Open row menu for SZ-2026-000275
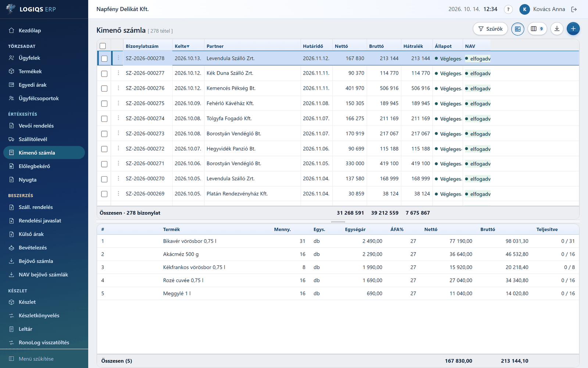The width and height of the screenshot is (588, 368). pos(118,103)
